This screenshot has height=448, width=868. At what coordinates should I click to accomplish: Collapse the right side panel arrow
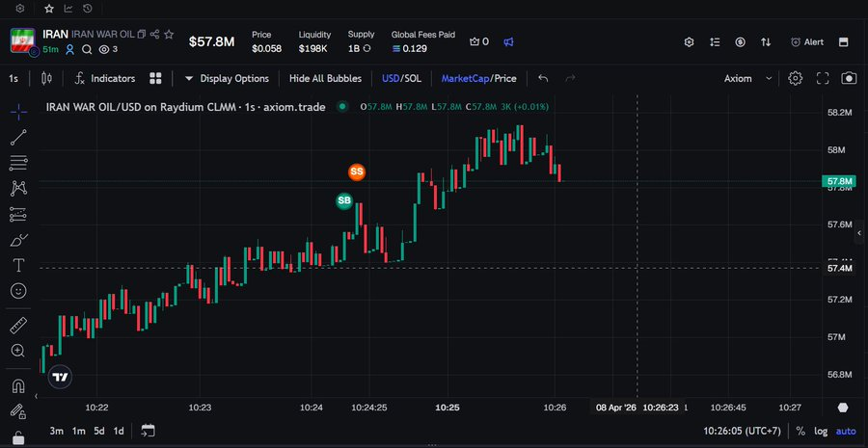coord(859,233)
